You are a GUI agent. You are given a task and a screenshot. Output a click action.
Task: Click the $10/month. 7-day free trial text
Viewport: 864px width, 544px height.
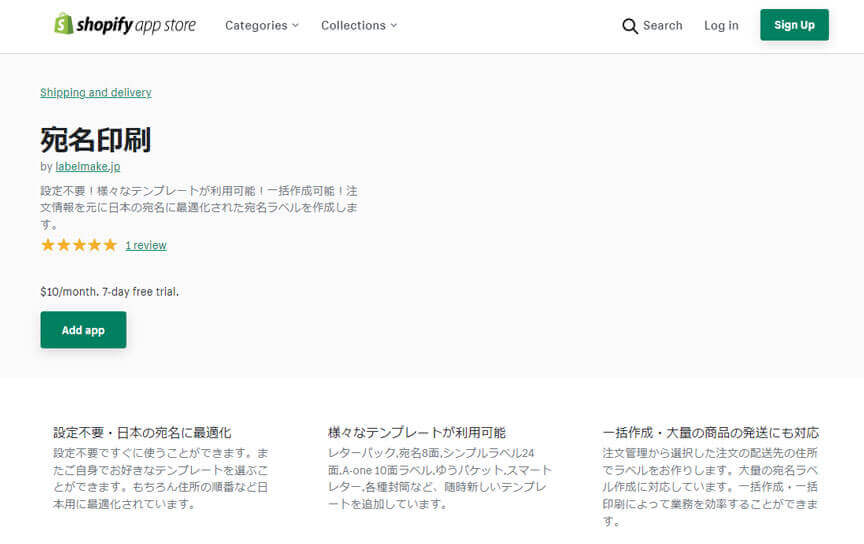point(110,292)
